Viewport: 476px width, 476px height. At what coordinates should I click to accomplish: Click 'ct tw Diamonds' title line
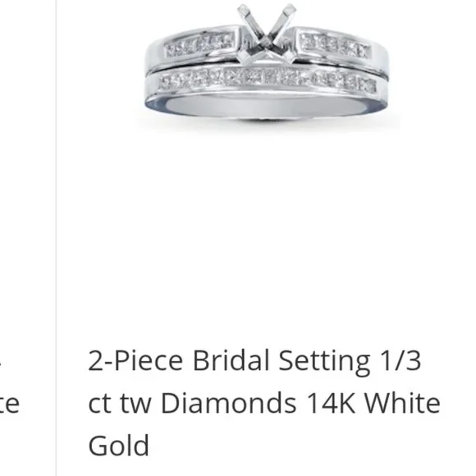(192, 403)
